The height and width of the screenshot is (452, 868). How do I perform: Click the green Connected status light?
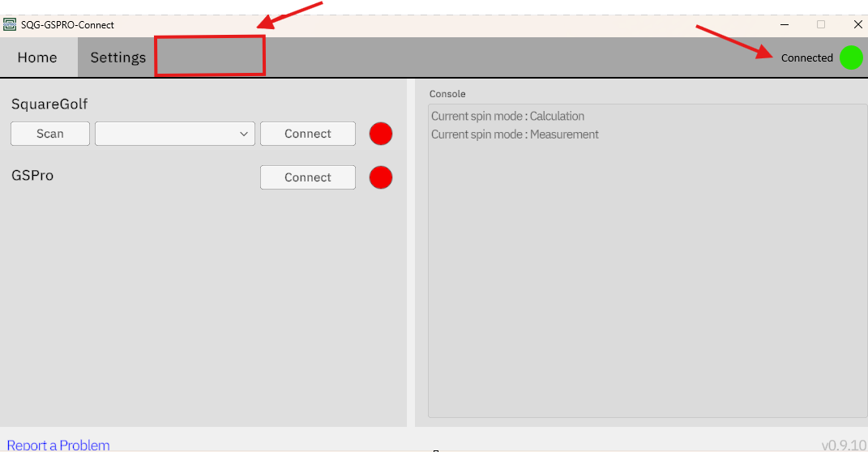pos(851,58)
